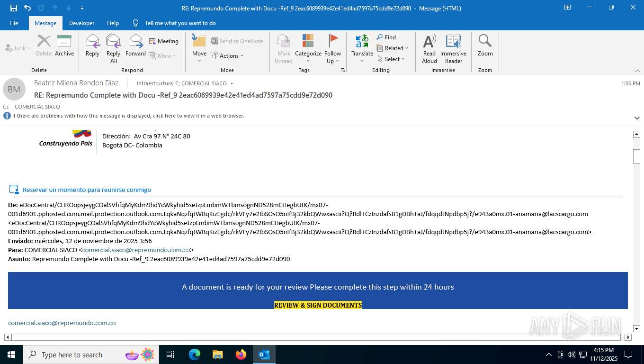The width and height of the screenshot is (644, 364).
Task: Open Immersive Reader
Action: pyautogui.click(x=453, y=48)
